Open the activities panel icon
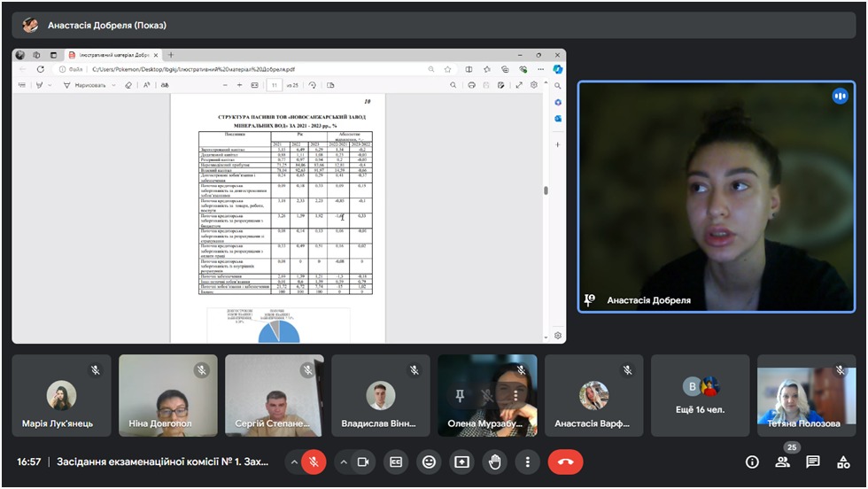This screenshot has height=489, width=868. [842, 462]
